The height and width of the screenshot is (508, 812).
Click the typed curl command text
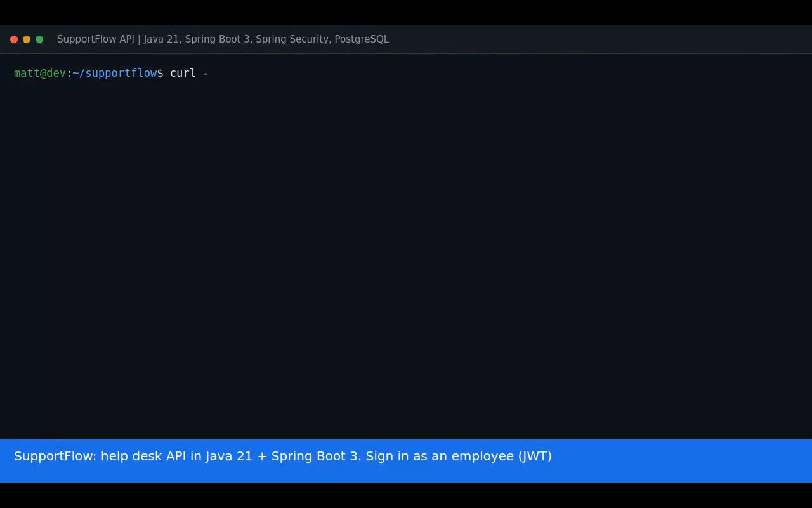189,73
